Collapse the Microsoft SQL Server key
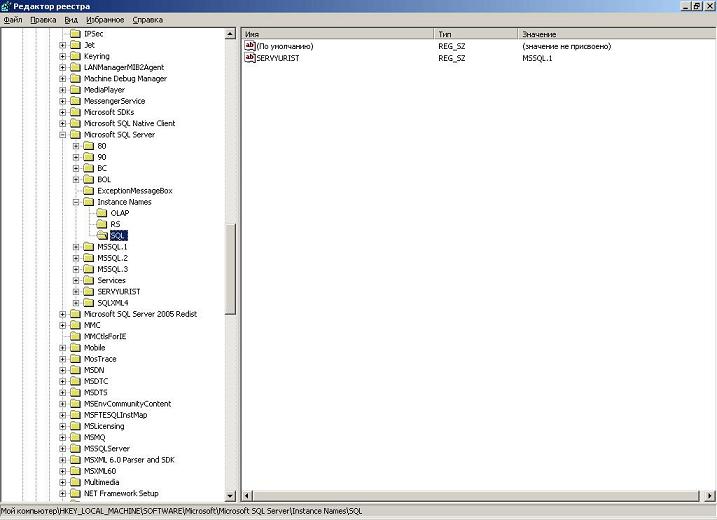Viewport: 717px width, 520px height. click(x=63, y=135)
